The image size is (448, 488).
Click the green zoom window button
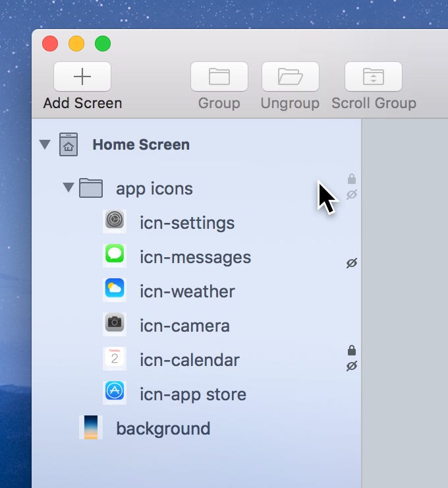pos(103,44)
